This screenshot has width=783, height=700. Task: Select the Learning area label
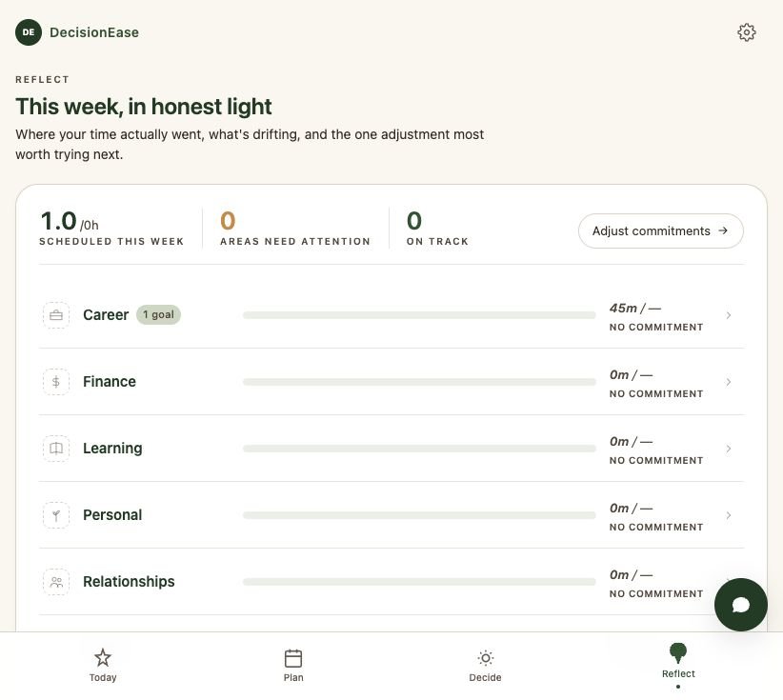(112, 449)
